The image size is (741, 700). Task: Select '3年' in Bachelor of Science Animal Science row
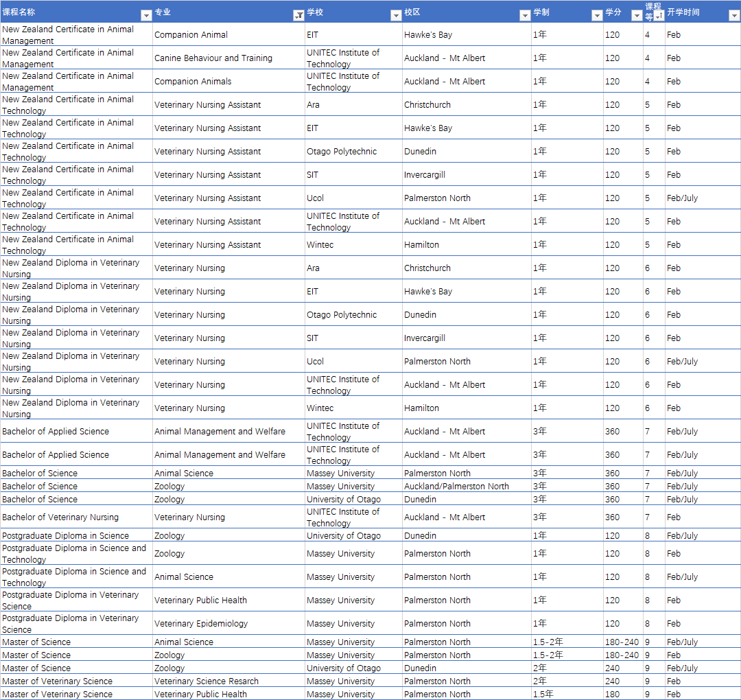coord(567,473)
